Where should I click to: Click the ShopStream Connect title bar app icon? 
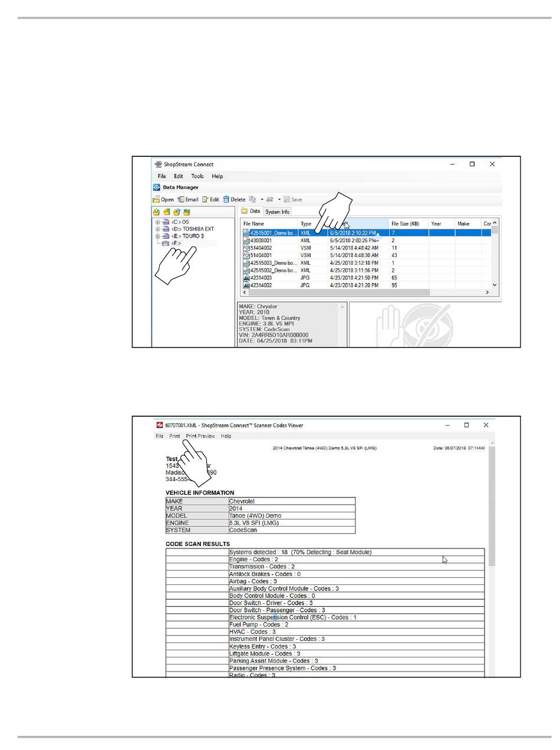(157, 165)
